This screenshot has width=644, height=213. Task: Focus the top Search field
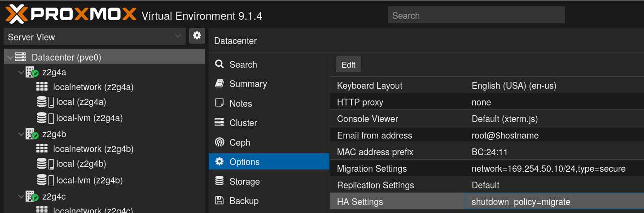tap(476, 15)
